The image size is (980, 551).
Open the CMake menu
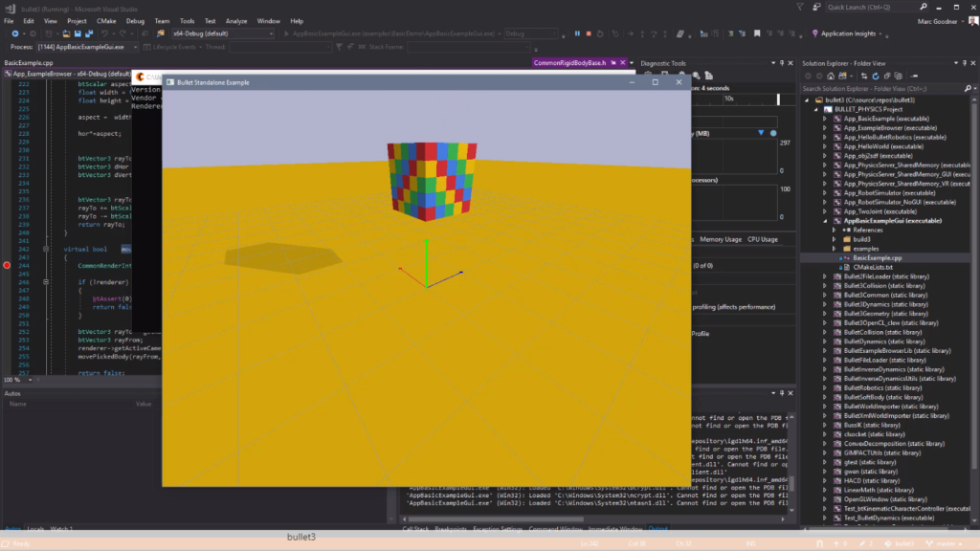105,20
